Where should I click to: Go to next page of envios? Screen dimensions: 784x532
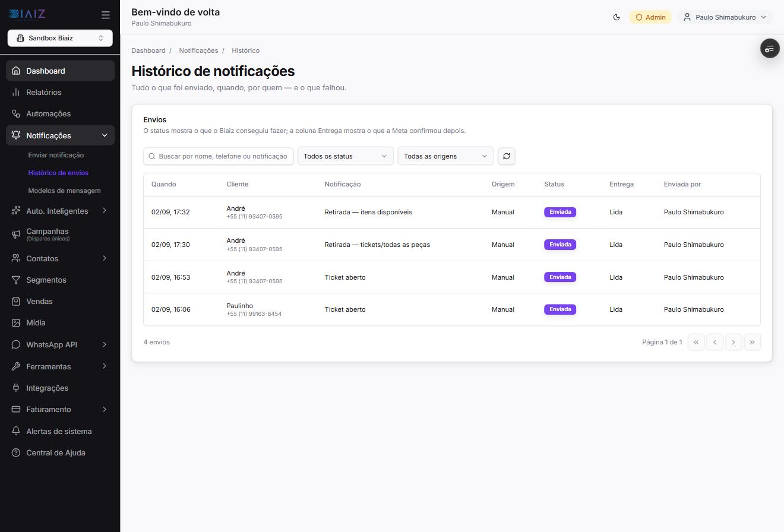[x=734, y=342]
